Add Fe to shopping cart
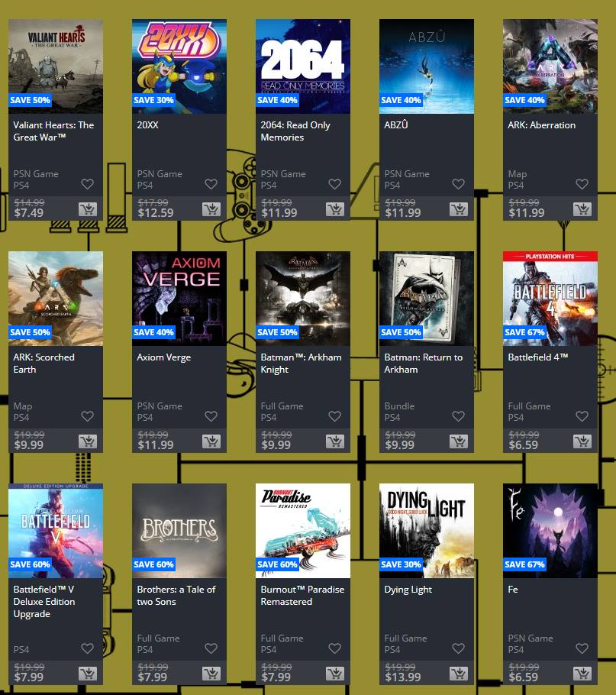Screen dimensions: 616x695 click(582, 674)
